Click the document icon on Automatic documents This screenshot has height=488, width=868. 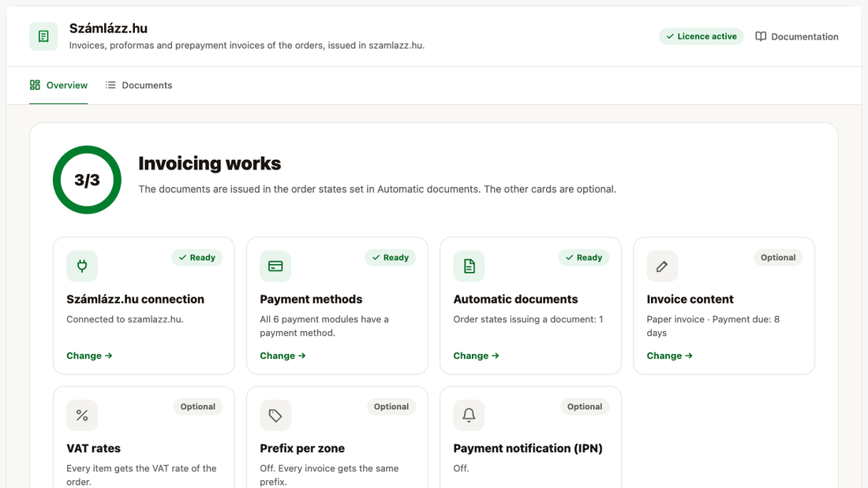pyautogui.click(x=469, y=266)
